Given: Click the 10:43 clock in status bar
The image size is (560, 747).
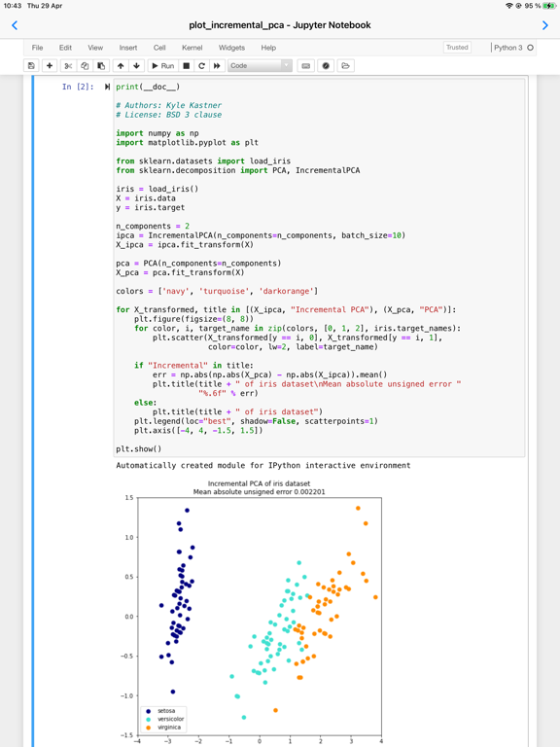Looking at the screenshot, I should (x=13, y=6).
